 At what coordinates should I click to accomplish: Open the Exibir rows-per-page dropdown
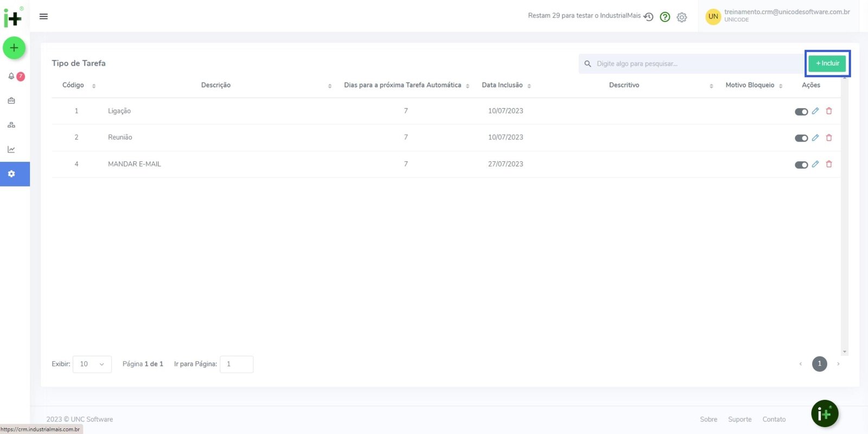tap(92, 364)
